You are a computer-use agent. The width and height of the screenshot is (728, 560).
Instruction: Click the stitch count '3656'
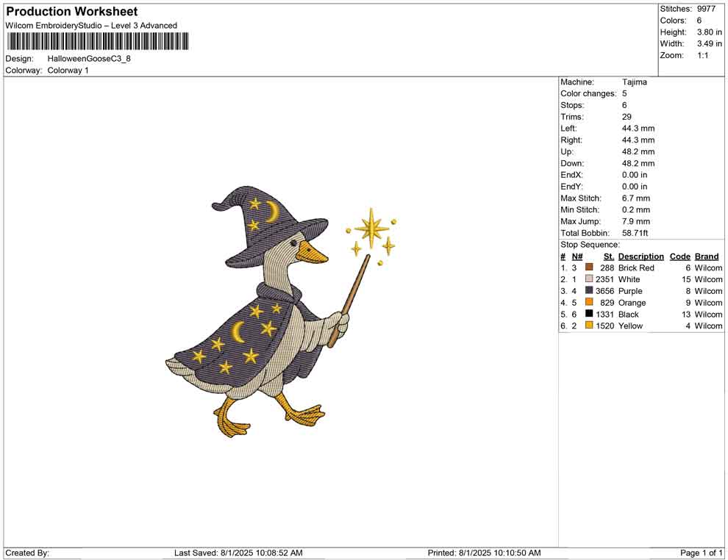pos(605,291)
